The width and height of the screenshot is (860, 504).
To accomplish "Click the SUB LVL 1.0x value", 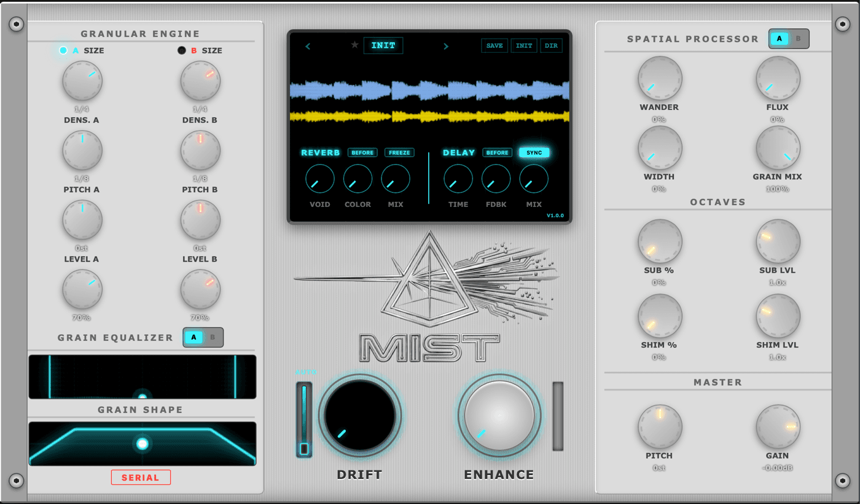I will coord(778,282).
